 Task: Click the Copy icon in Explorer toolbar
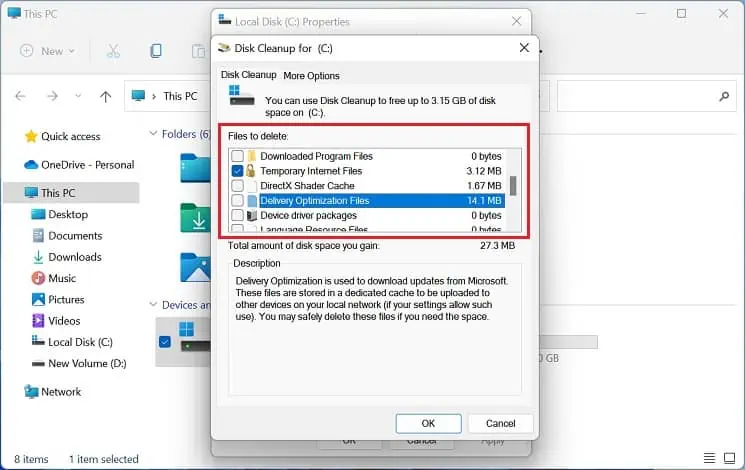tap(155, 51)
